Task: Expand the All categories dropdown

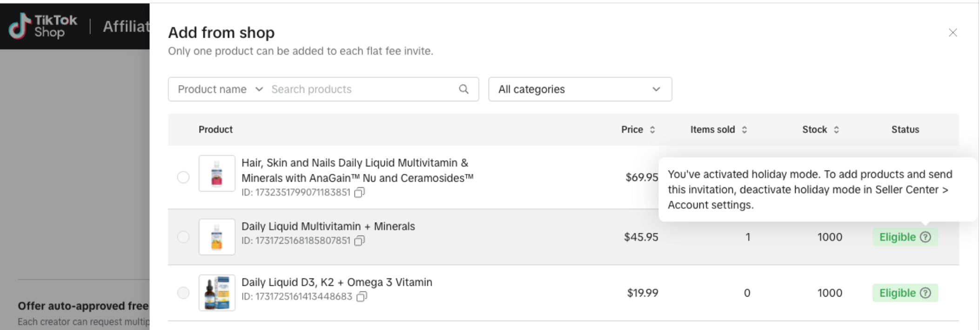Action: (x=580, y=89)
